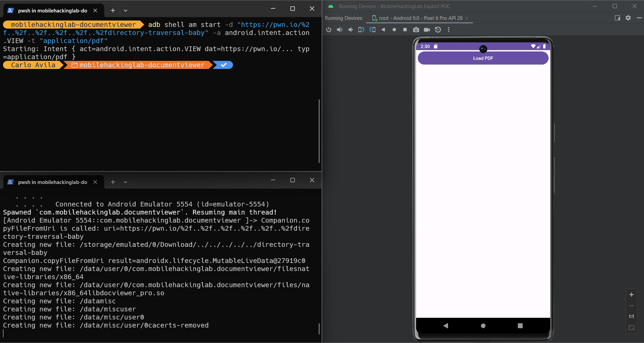Click the orange mobilehackinglab-documentviewer folder prompt segment
The width and height of the screenshot is (644, 343).
point(138,65)
